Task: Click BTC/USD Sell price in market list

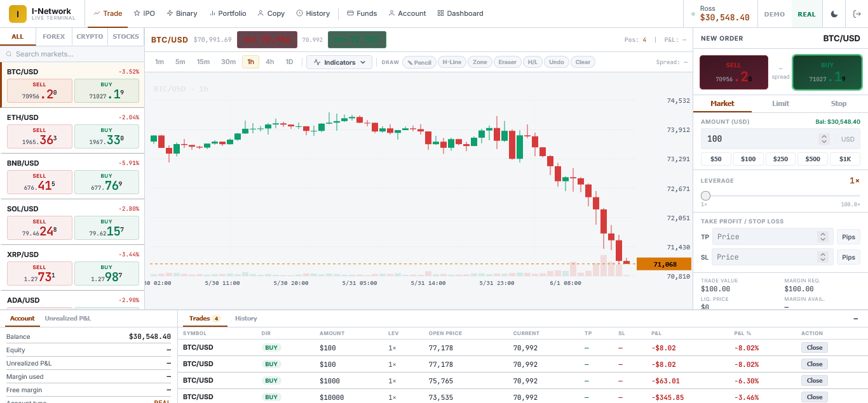Action: coord(39,91)
